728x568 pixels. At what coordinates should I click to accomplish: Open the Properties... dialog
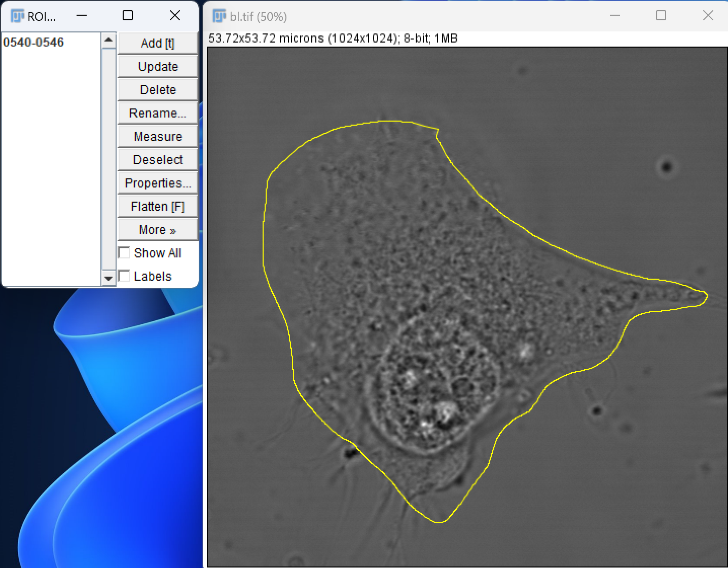pyautogui.click(x=158, y=183)
